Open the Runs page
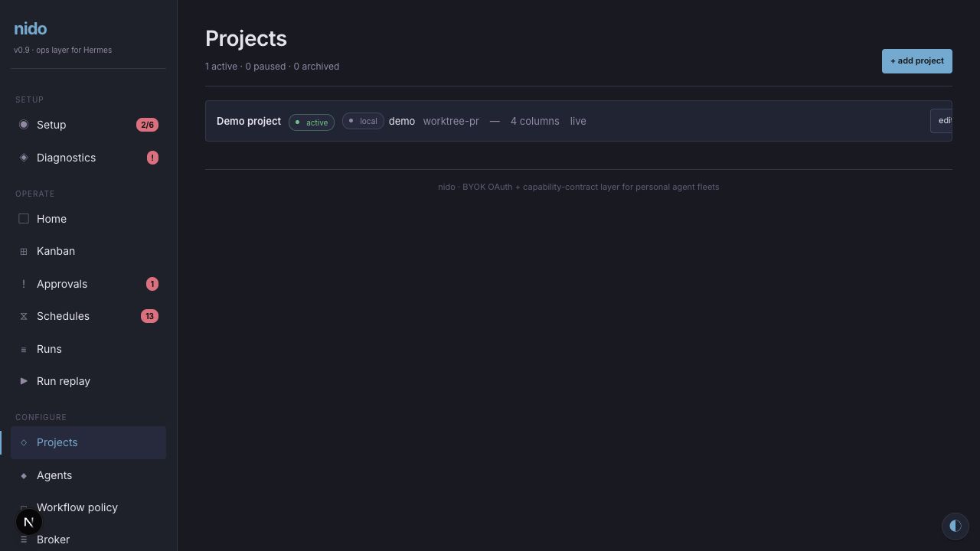 click(88, 349)
